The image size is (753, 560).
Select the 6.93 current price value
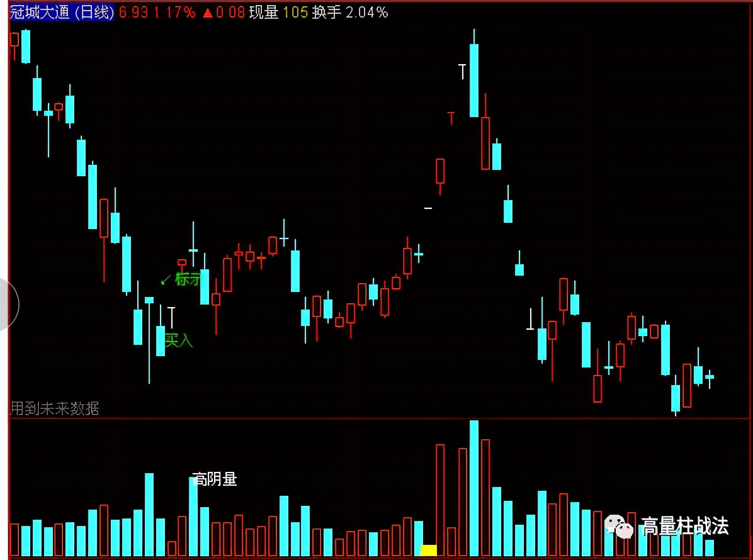(133, 12)
